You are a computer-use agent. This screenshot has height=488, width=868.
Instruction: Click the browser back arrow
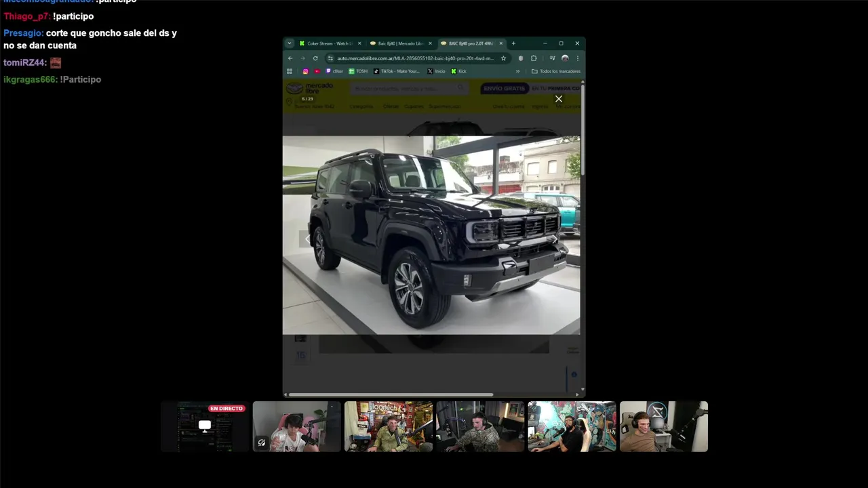pos(290,58)
